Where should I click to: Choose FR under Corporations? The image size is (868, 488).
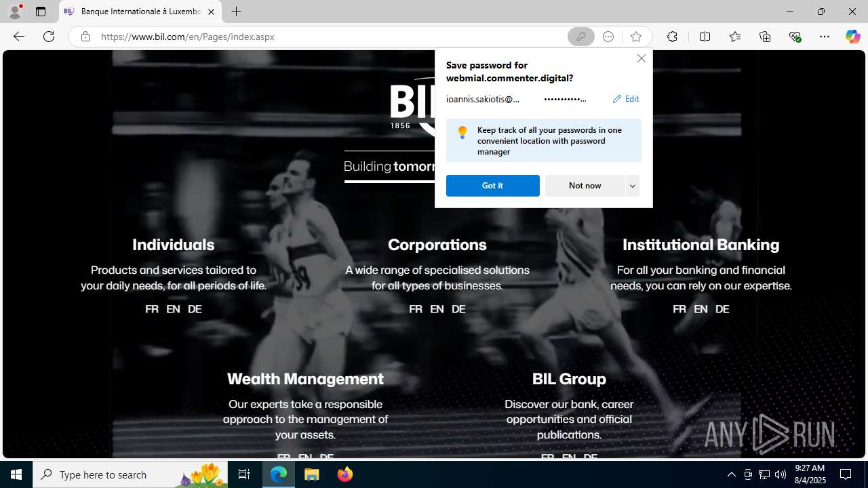(x=416, y=309)
